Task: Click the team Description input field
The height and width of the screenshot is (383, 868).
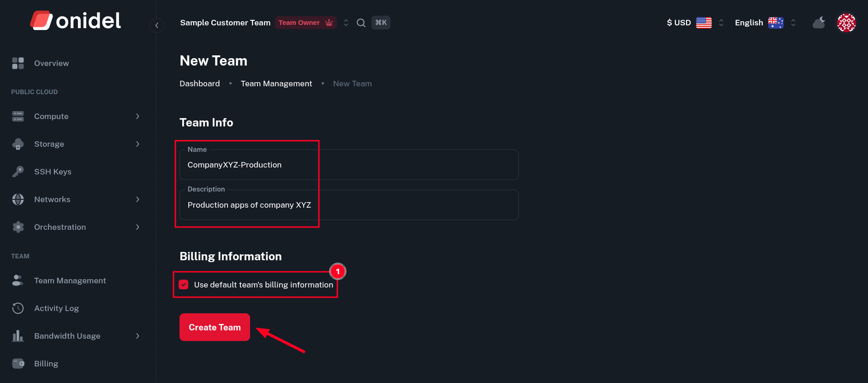Action: click(x=349, y=205)
